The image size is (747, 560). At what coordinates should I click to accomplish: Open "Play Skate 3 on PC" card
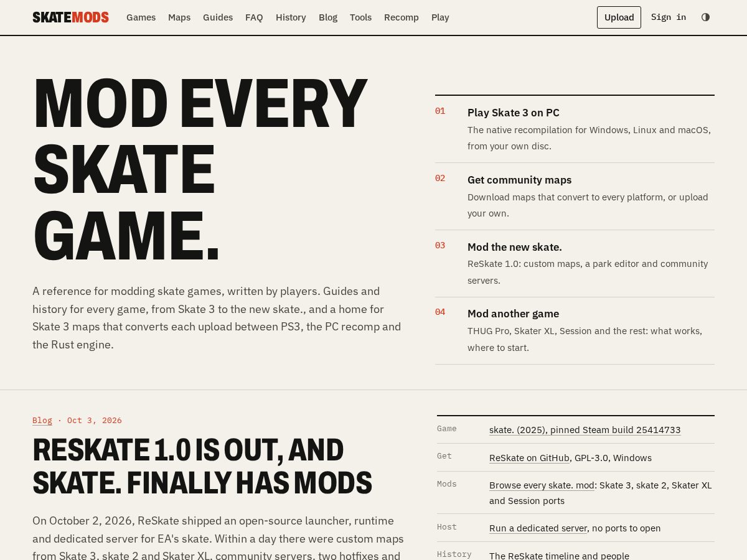tap(575, 129)
